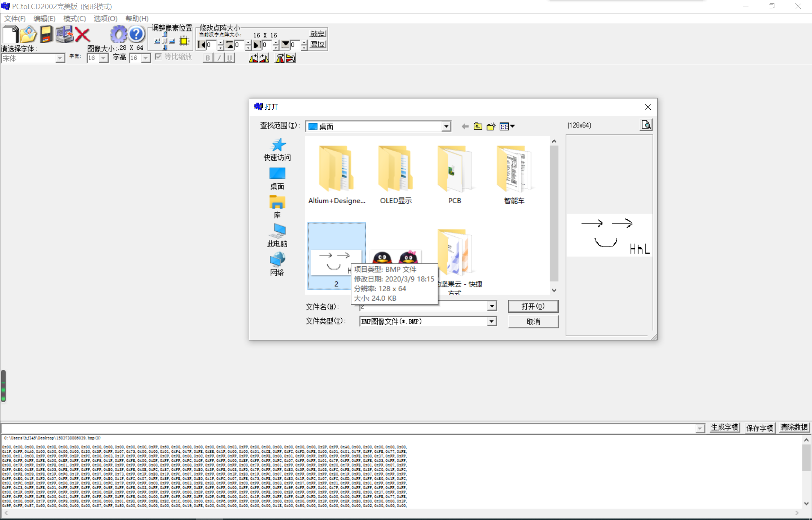This screenshot has width=812, height=520.
Task: Open the 模式(C) menu
Action: tap(74, 18)
